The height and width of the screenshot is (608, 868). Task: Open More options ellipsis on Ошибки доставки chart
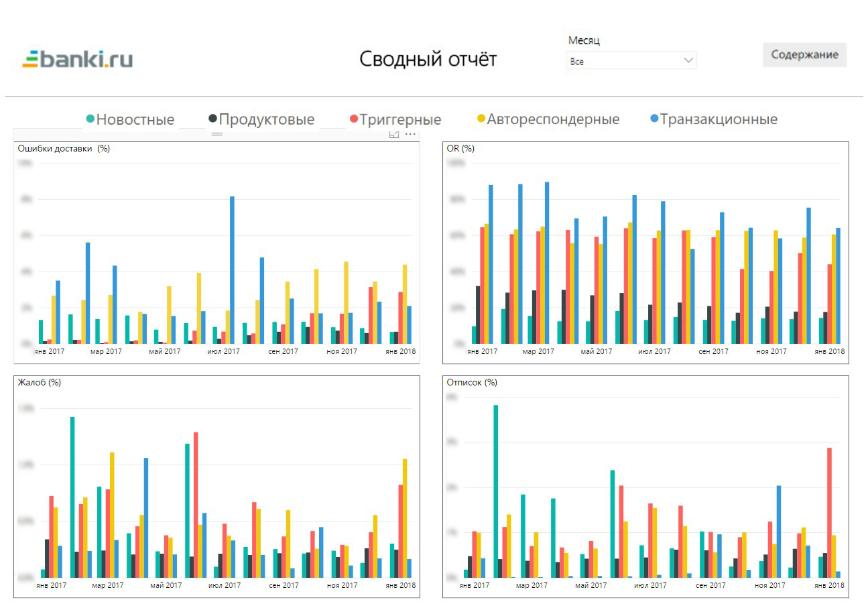click(x=410, y=135)
